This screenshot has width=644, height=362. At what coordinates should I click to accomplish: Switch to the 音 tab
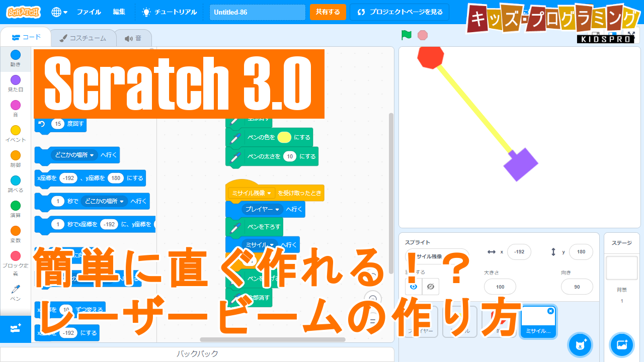pyautogui.click(x=133, y=38)
